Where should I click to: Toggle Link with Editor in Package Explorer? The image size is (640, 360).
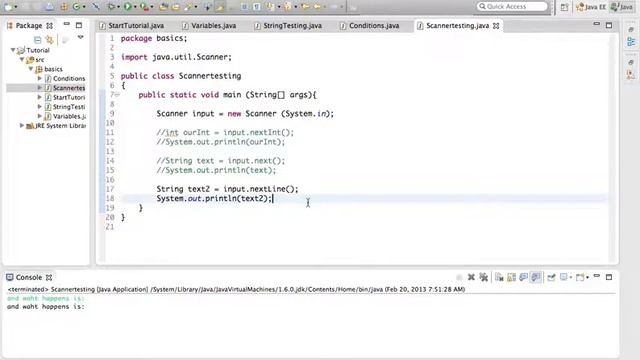click(x=49, y=40)
